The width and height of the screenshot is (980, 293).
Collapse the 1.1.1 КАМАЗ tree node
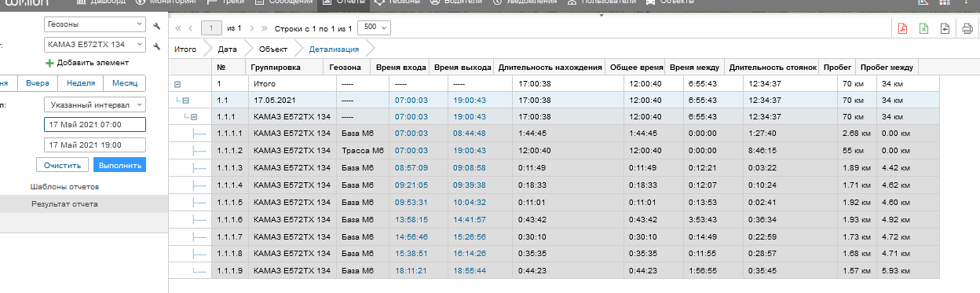click(x=193, y=117)
